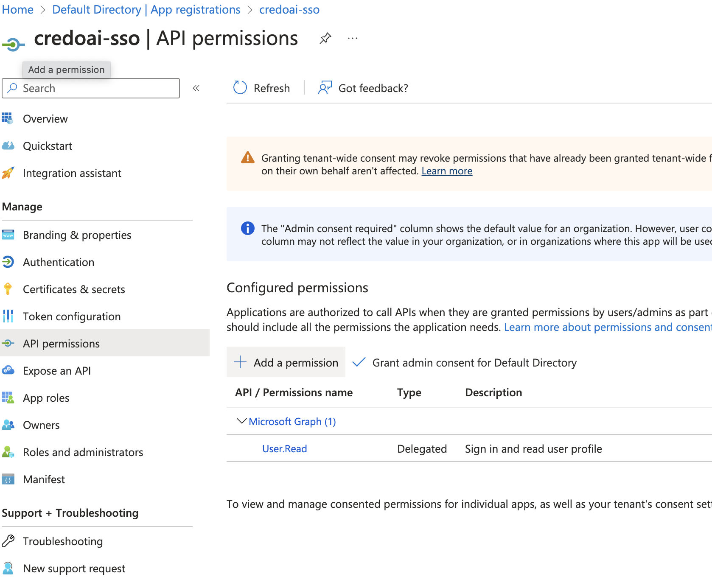This screenshot has width=712, height=588.
Task: Click the App roles icon
Action: click(x=8, y=398)
